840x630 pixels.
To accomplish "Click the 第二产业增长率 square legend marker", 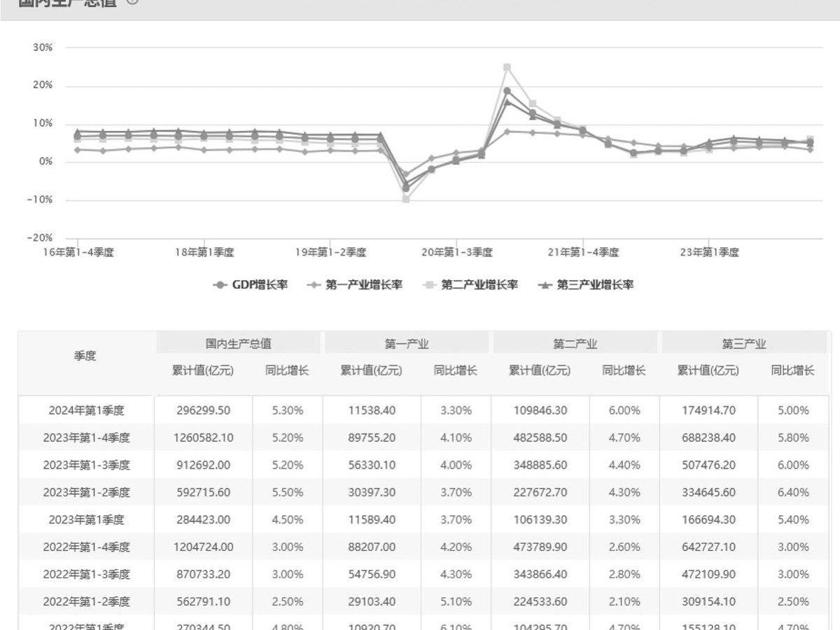I will (x=430, y=285).
